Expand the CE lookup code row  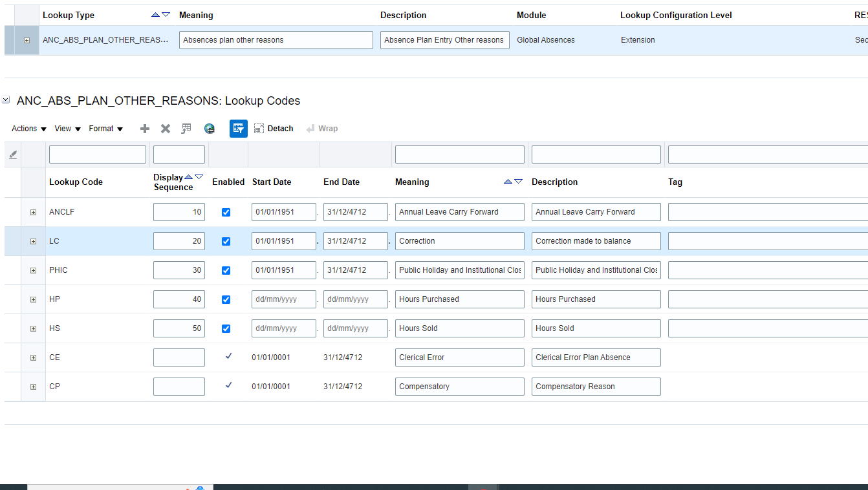click(33, 357)
